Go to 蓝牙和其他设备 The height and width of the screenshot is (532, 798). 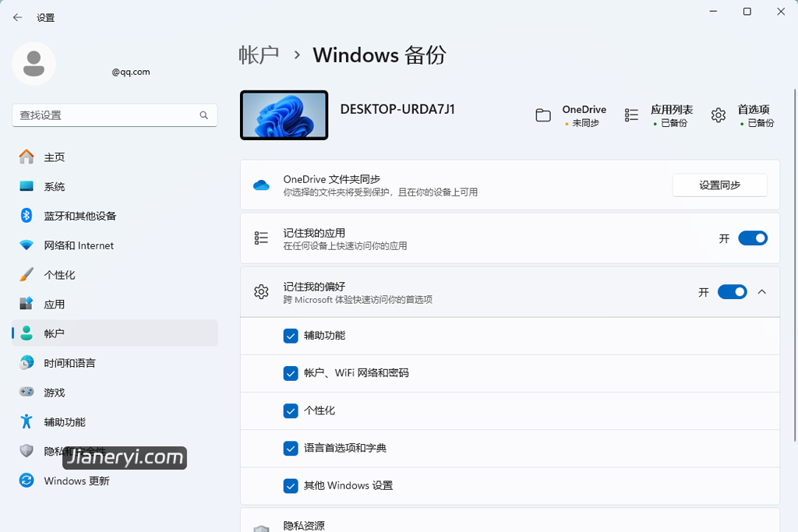(x=115, y=216)
